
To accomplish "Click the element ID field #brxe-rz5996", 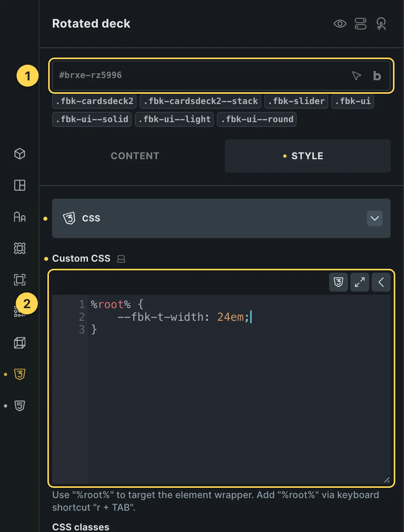I will [x=221, y=75].
